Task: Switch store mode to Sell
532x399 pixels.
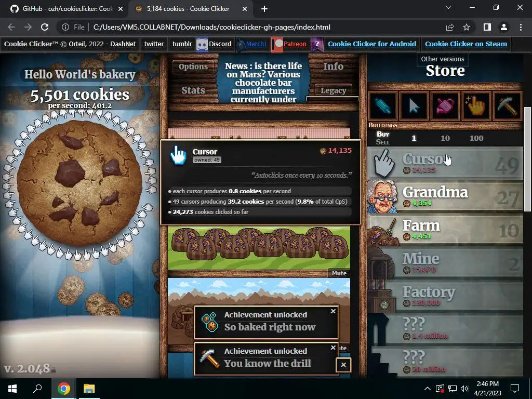Action: (383, 142)
